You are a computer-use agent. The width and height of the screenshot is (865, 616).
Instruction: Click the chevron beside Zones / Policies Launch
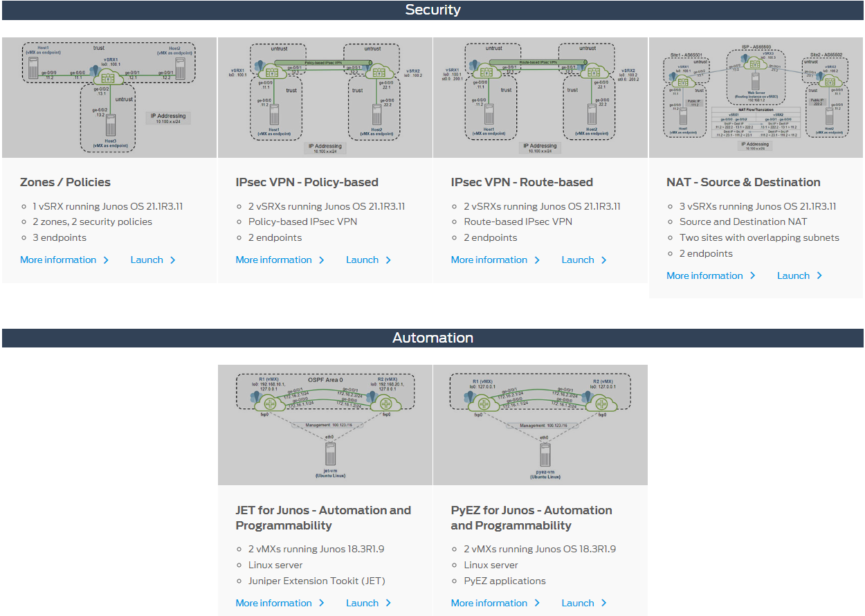pos(173,260)
